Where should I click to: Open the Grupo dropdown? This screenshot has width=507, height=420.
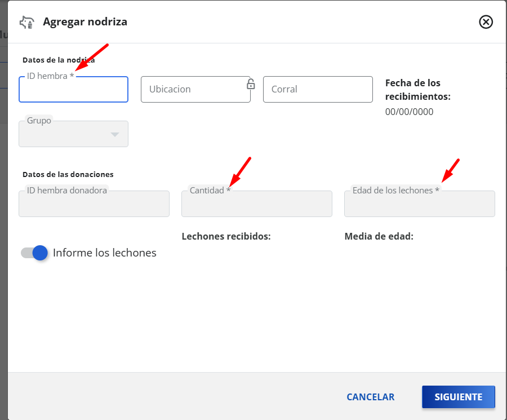(x=73, y=134)
